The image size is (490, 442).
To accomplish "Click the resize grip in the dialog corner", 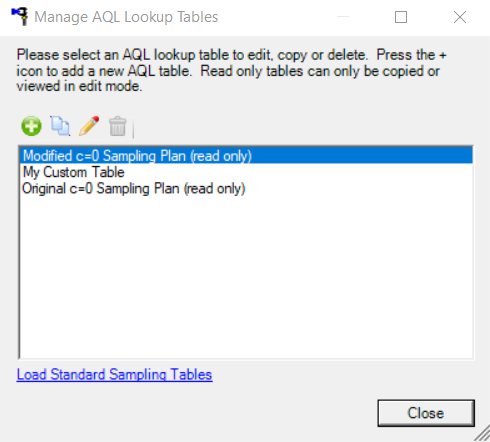I will (482, 434).
